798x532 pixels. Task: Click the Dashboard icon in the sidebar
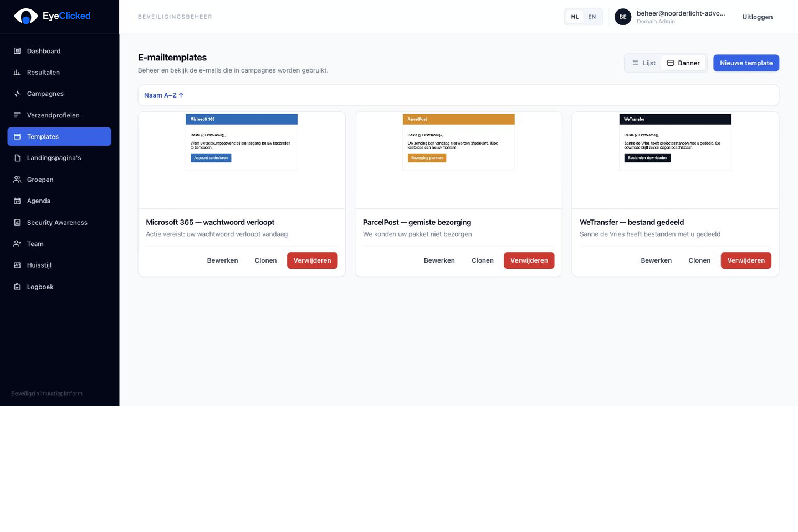17,51
